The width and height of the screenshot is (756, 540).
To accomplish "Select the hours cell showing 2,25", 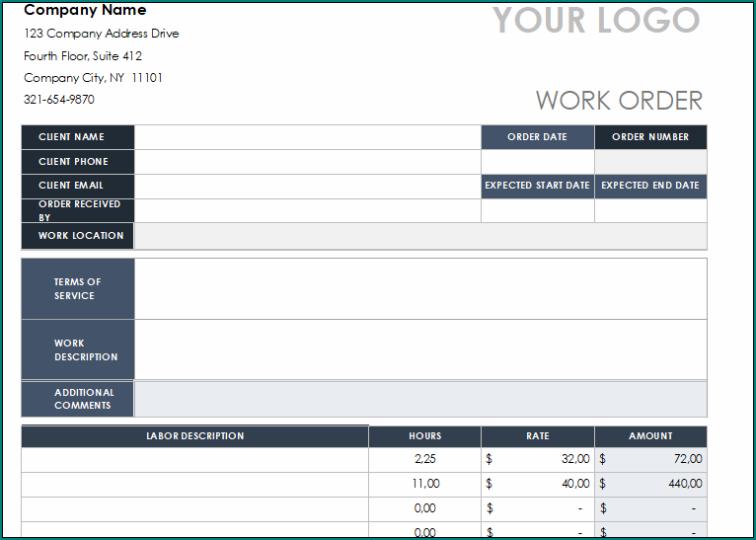I will coord(424,460).
